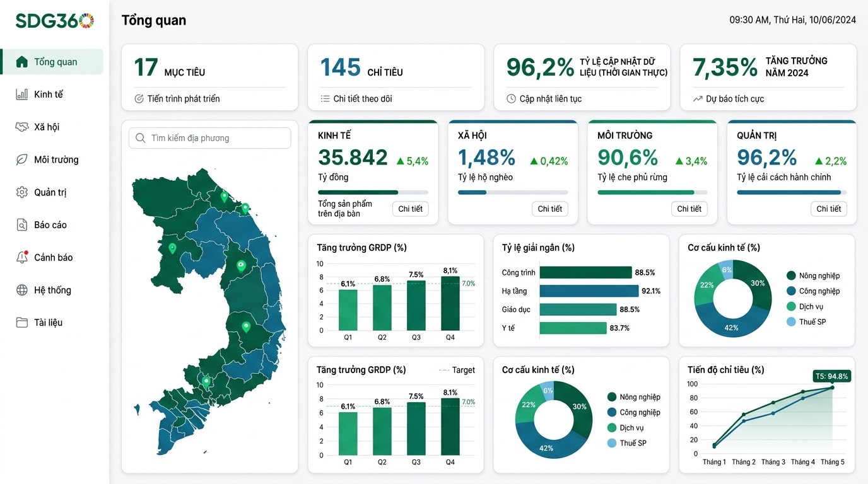Image resolution: width=868 pixels, height=484 pixels.
Task: Click the SDG360 logo
Action: 55,21
